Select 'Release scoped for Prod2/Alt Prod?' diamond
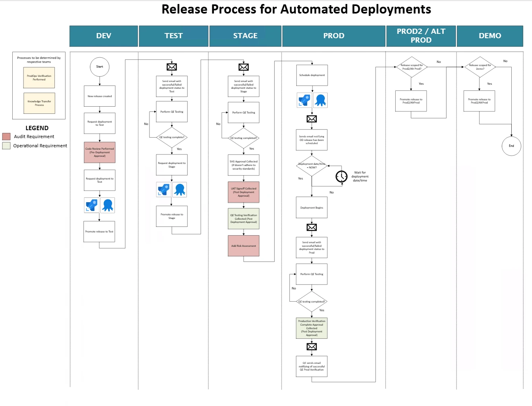532x406 pixels. click(x=412, y=67)
